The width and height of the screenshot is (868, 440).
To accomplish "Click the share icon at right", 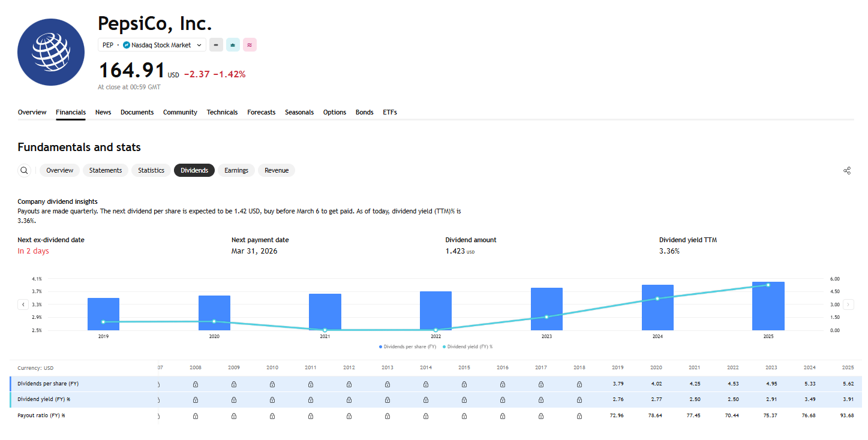I will tap(847, 171).
